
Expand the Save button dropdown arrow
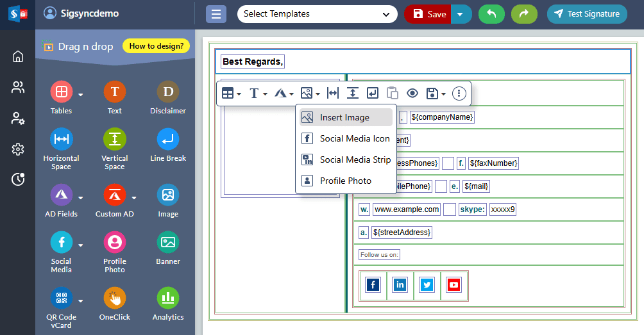point(461,14)
